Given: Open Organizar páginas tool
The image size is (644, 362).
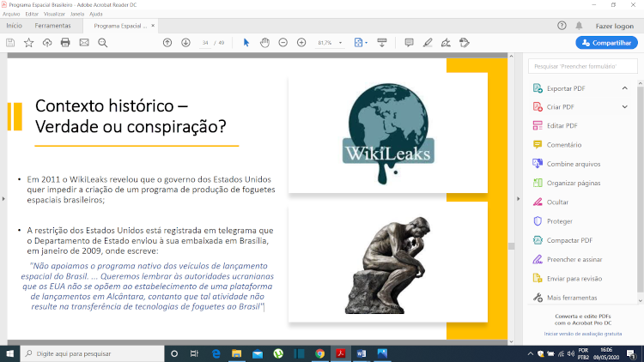Looking at the screenshot, I should click(x=567, y=183).
